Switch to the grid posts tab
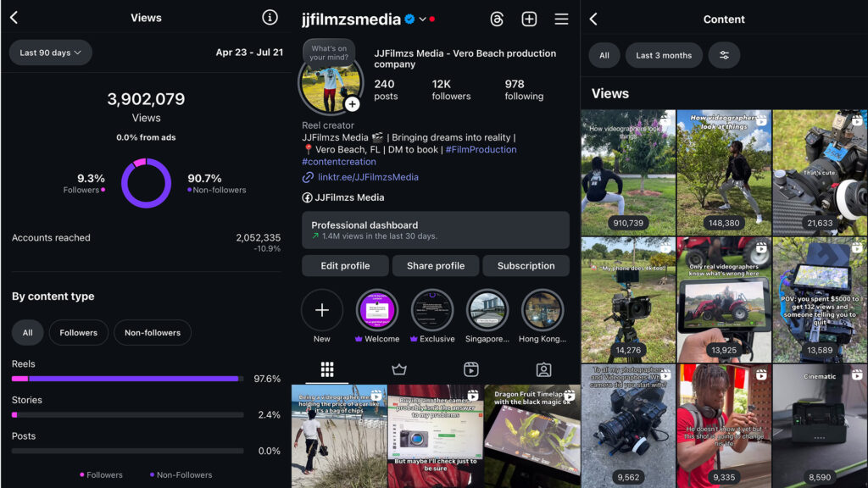The height and width of the screenshot is (488, 868). pyautogui.click(x=327, y=369)
